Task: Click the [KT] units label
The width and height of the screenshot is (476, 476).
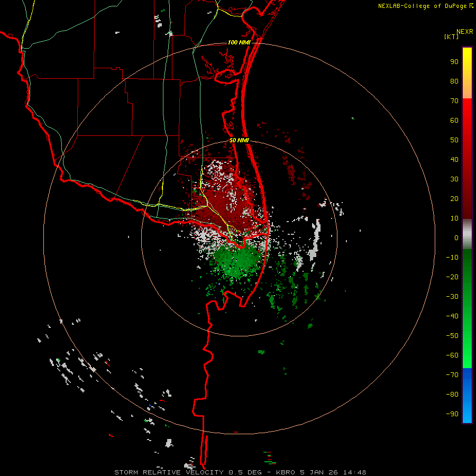Action: [452, 36]
